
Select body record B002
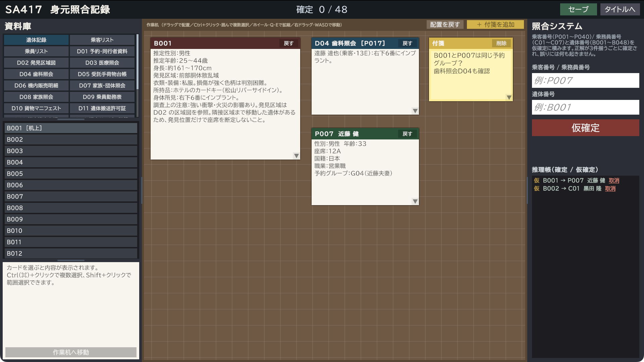[71, 139]
